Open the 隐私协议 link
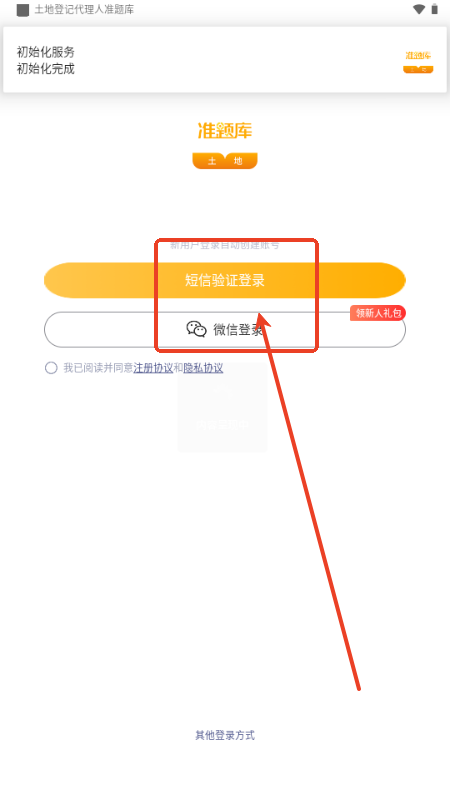The height and width of the screenshot is (800, 450). pos(203,368)
